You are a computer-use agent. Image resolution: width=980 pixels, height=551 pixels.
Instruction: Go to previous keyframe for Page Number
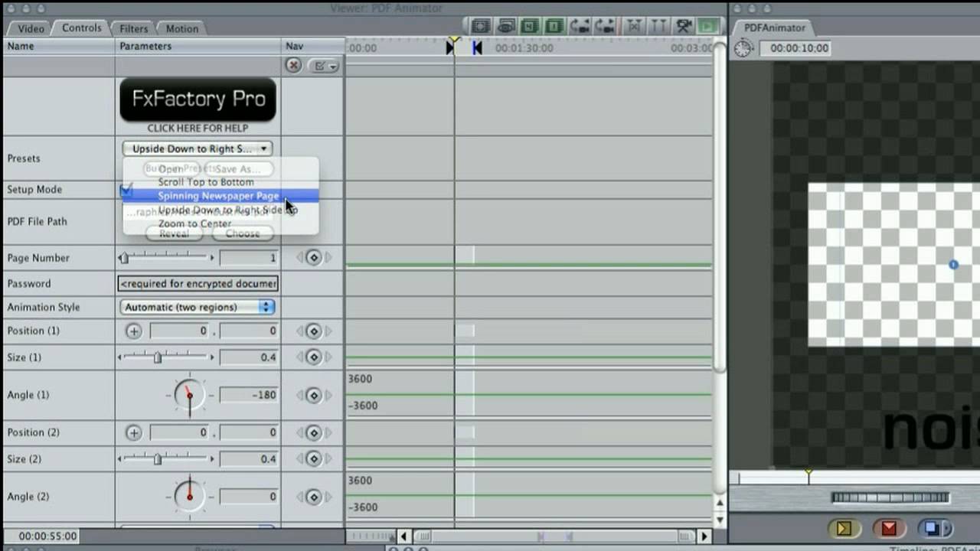coord(299,258)
